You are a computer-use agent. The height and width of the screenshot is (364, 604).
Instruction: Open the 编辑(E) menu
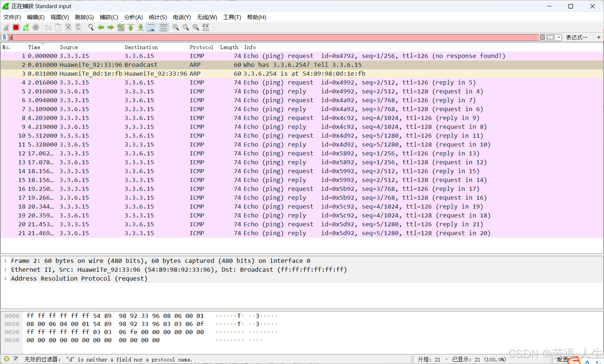pyautogui.click(x=36, y=17)
